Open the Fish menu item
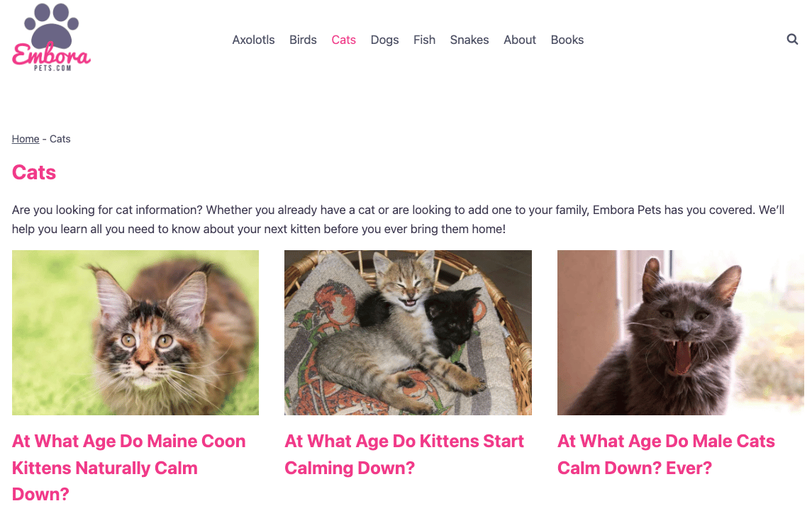 coord(424,40)
